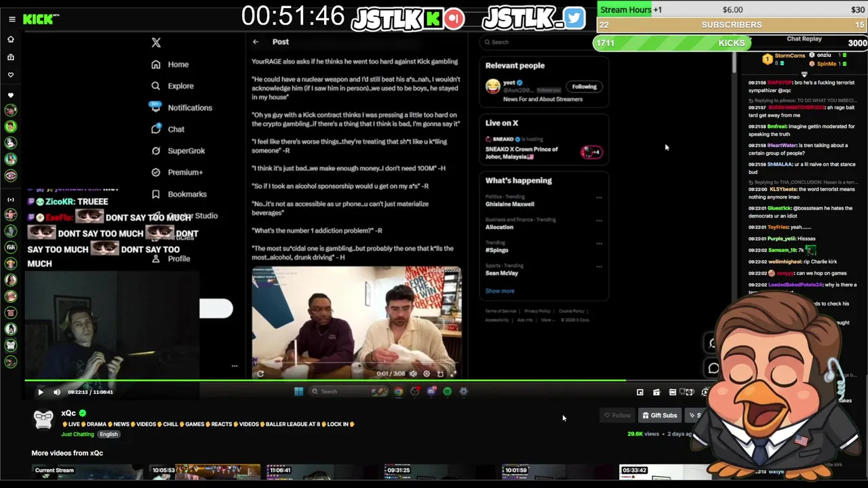Open the yeet profile avatar

493,86
